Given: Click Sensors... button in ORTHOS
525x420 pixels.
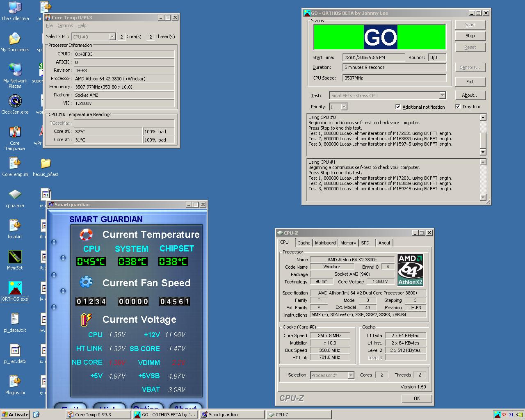Looking at the screenshot, I should click(x=470, y=67).
